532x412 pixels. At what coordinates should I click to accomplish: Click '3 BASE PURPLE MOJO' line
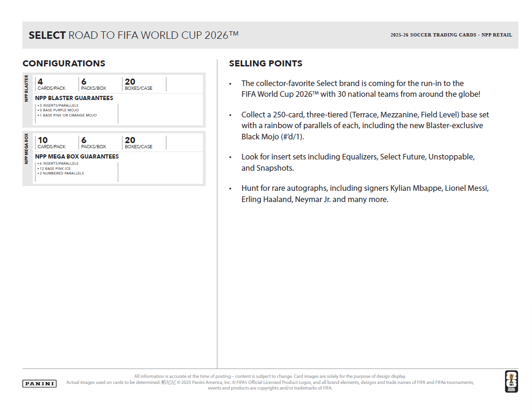click(x=58, y=110)
